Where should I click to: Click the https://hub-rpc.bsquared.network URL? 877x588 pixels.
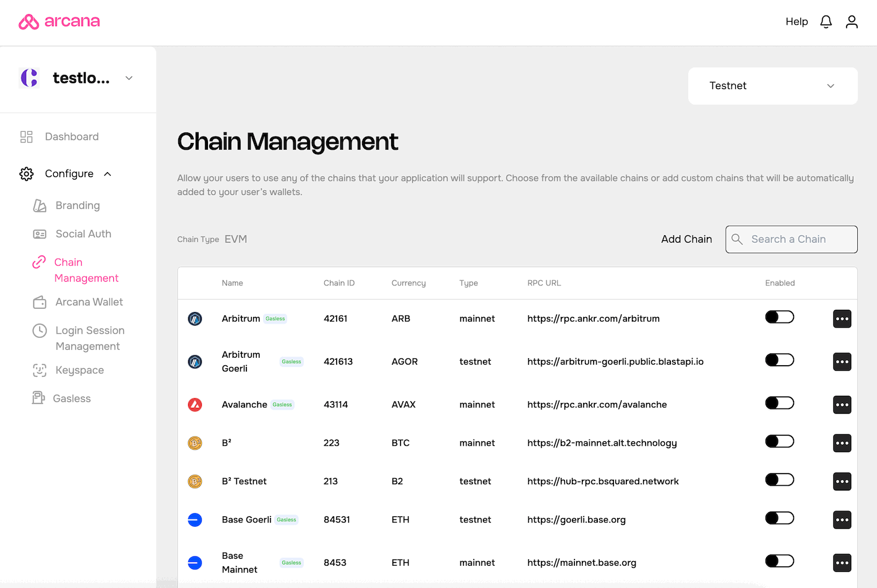tap(603, 482)
